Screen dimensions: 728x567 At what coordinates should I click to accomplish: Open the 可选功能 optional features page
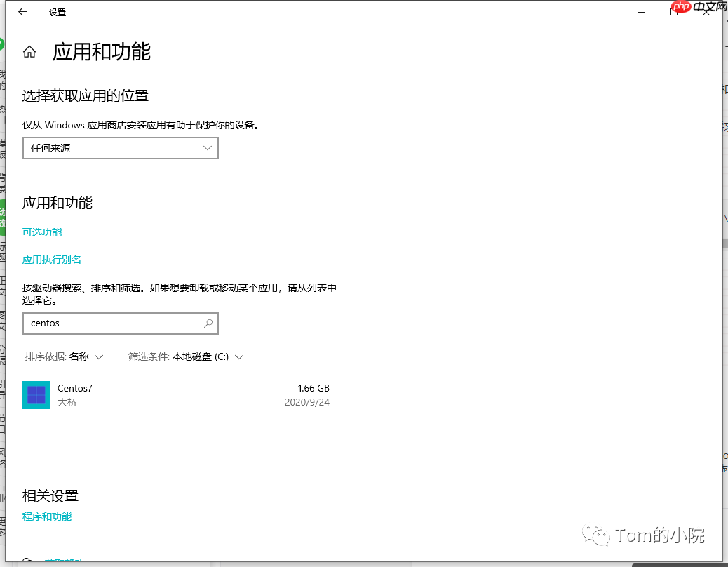pos(41,232)
